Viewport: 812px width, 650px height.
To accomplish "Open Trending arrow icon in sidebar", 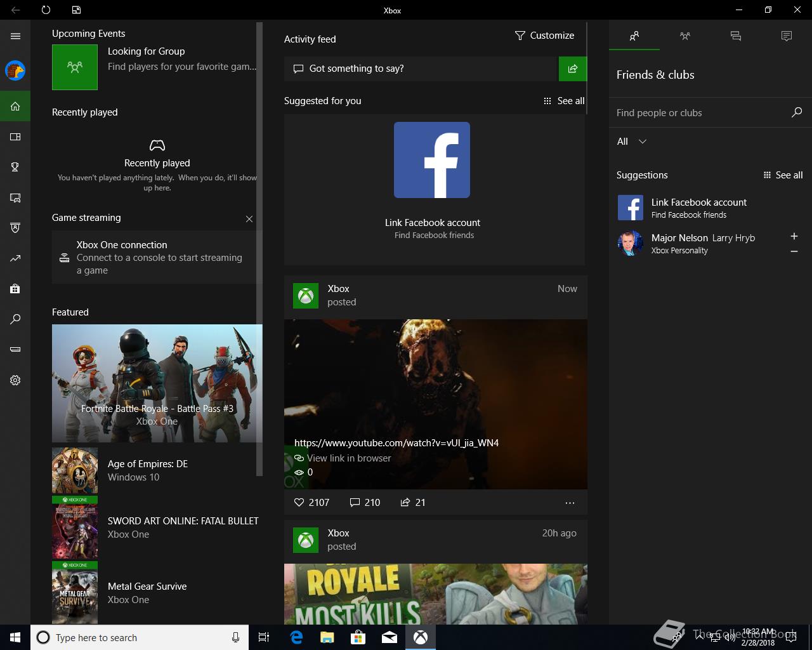I will pos(15,258).
